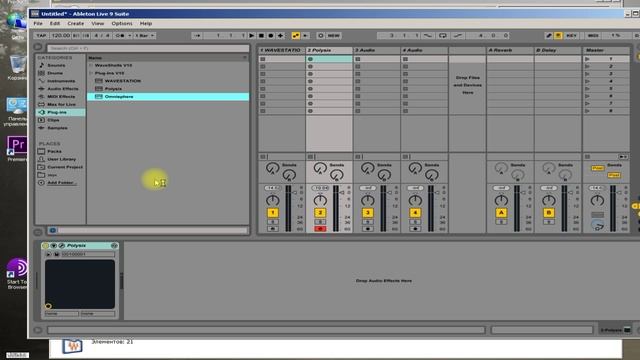Screen dimensions: 640x360
Task: Click the MIDI arrangement overdub plus icon
Action: 280,36
